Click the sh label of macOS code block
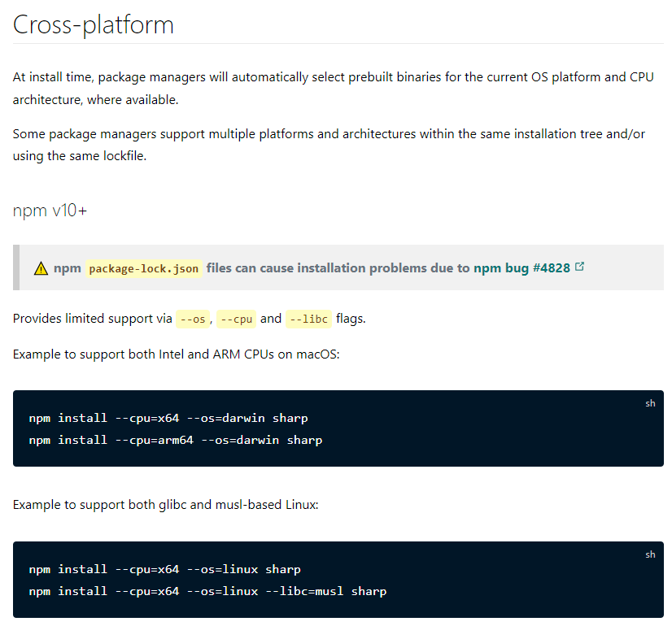This screenshot has height=626, width=672. tap(650, 403)
